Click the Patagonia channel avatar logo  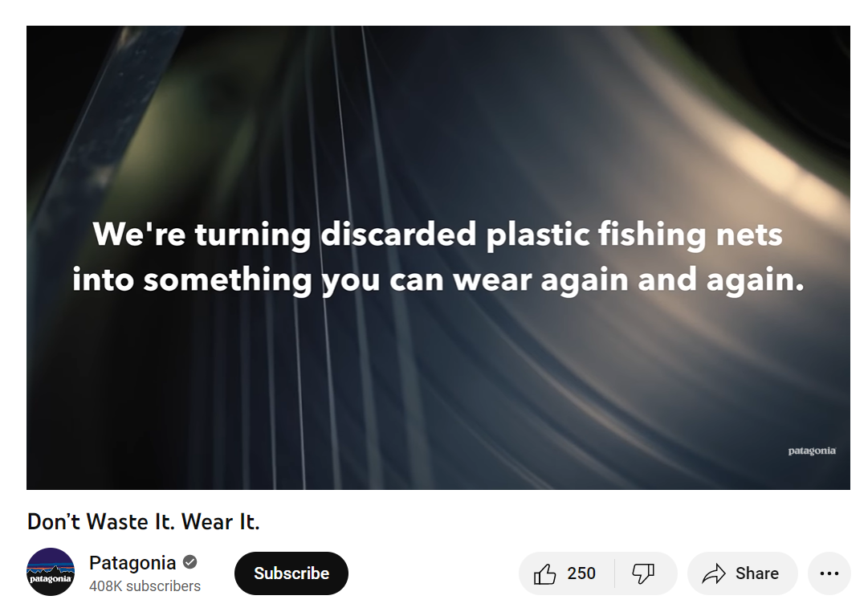(51, 572)
